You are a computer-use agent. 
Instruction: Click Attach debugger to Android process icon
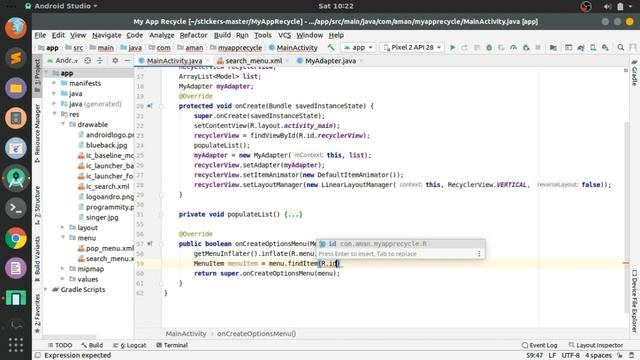(526, 48)
